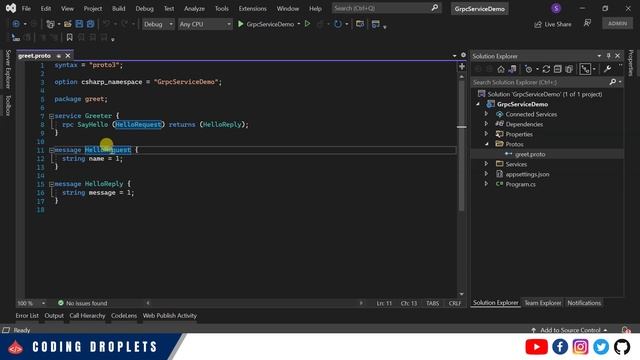Screen dimensions: 640x360
Task: Expand the Services folder
Action: tap(486, 164)
